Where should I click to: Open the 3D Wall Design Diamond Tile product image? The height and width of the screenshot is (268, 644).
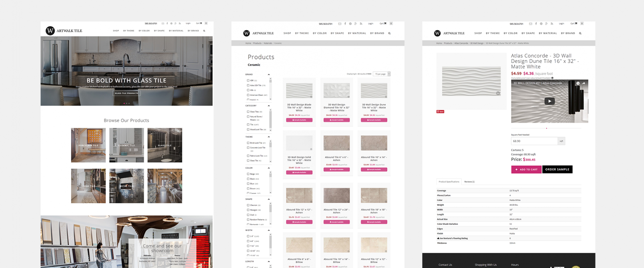pos(337,91)
